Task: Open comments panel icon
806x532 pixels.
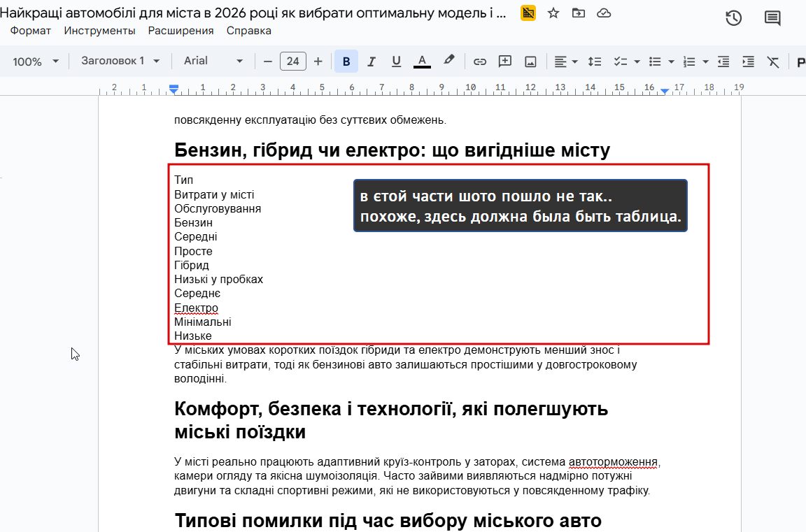Action: point(772,18)
